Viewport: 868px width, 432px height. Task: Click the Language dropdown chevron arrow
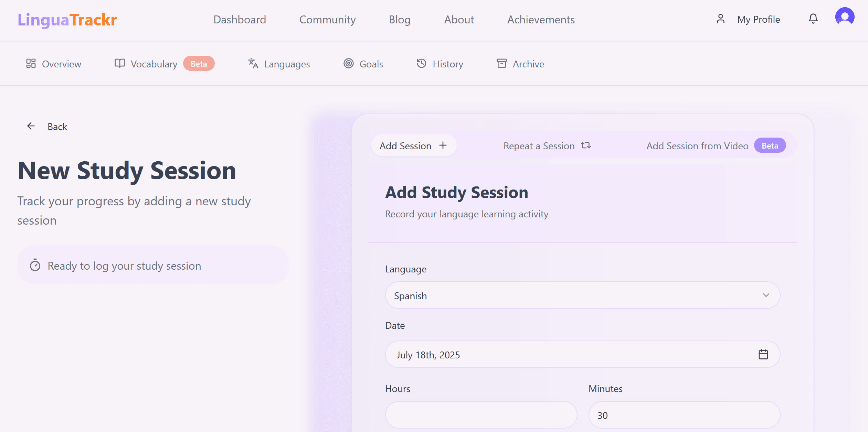pyautogui.click(x=766, y=295)
